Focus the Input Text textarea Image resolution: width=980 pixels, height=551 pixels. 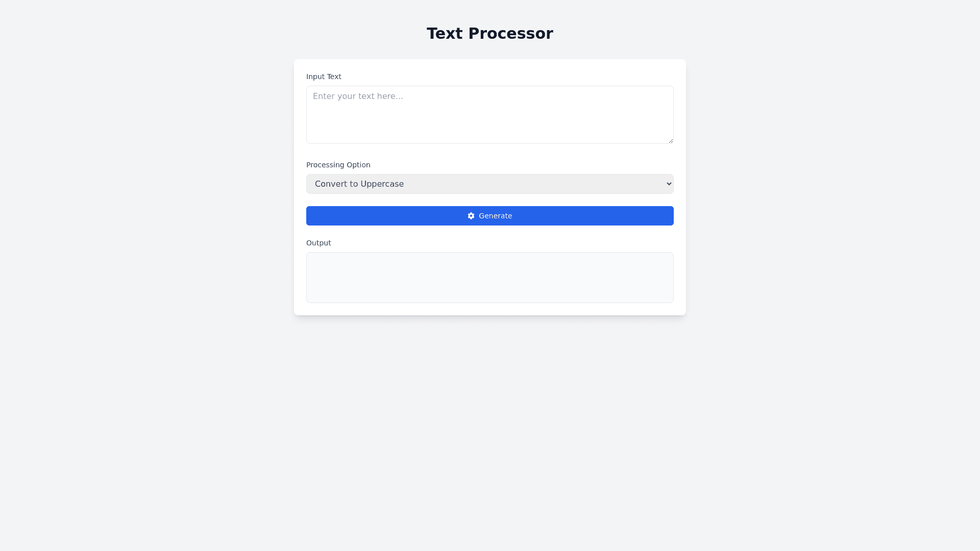click(489, 115)
